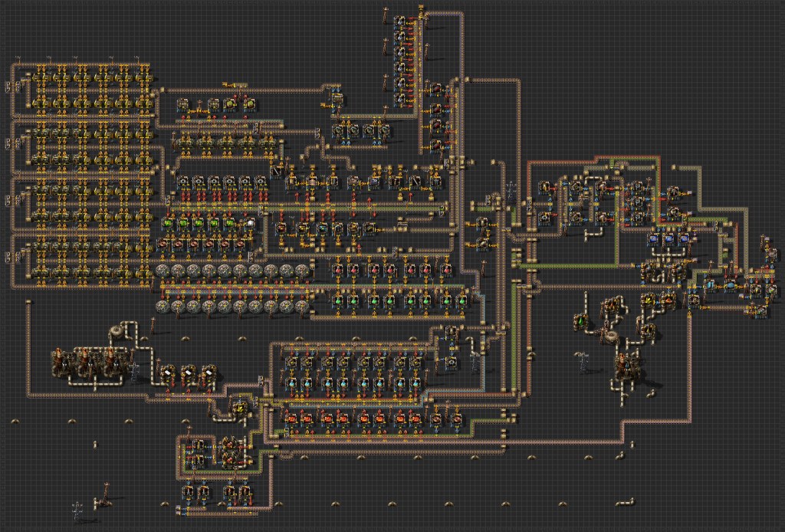The width and height of the screenshot is (785, 532).
Task: Open the rightmost of four gear assemblers
Action: click(384, 131)
